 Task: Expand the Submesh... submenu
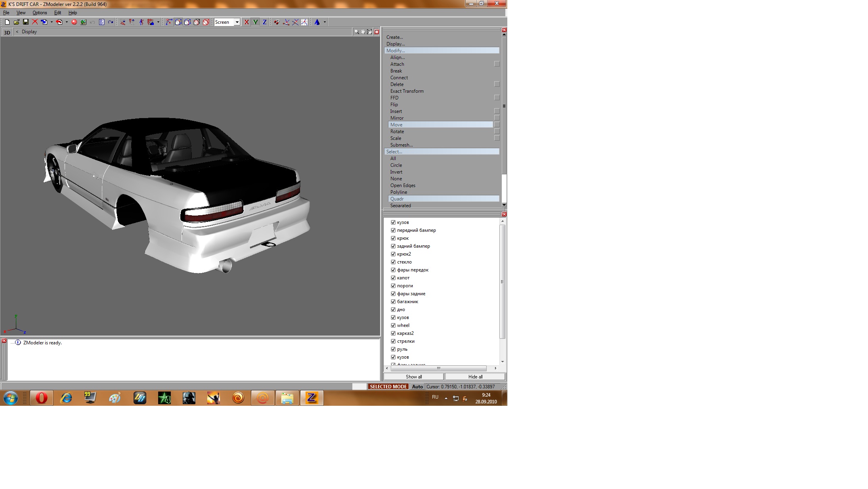click(x=401, y=145)
